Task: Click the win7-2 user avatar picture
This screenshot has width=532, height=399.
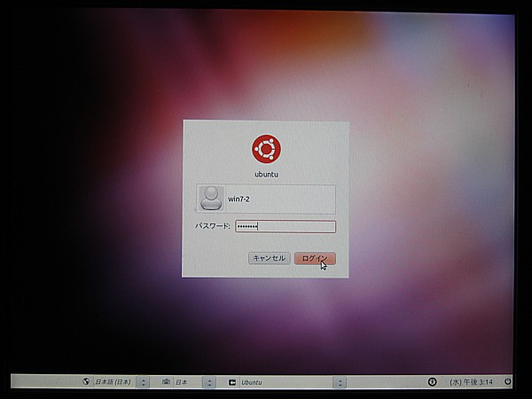Action: [x=211, y=199]
